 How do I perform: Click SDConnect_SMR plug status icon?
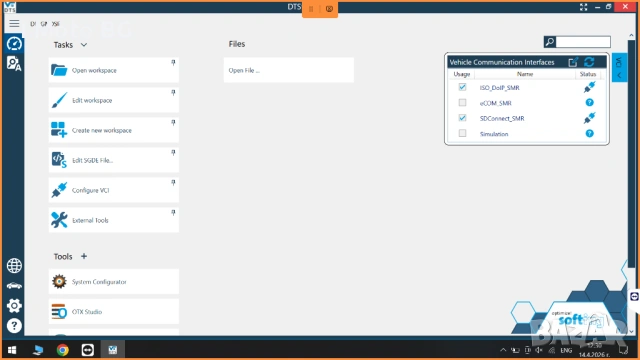coord(589,118)
